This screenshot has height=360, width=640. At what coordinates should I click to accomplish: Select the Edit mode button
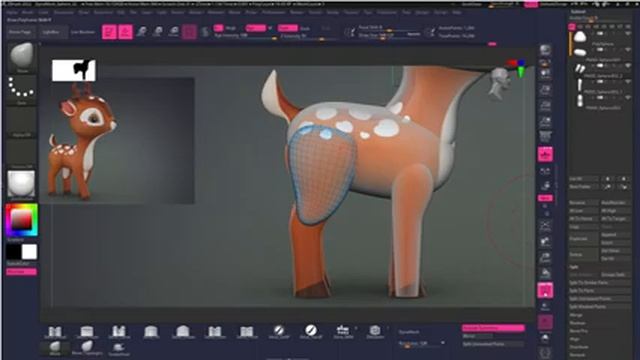109,32
